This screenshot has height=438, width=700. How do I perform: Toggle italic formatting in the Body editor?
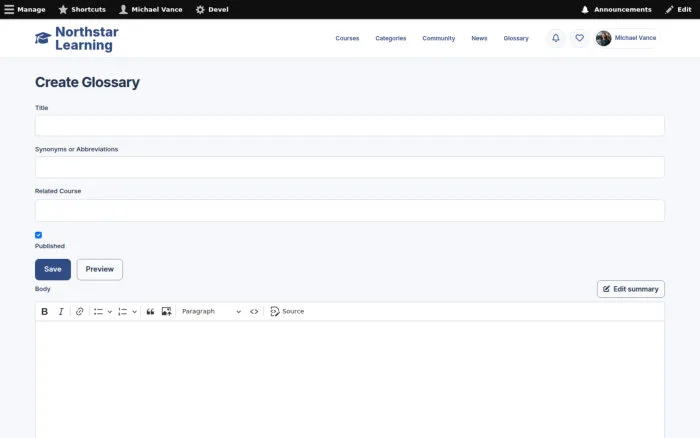coord(61,312)
